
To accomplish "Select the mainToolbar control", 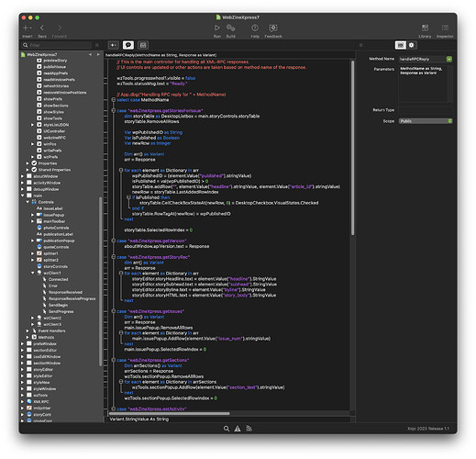I will click(54, 221).
